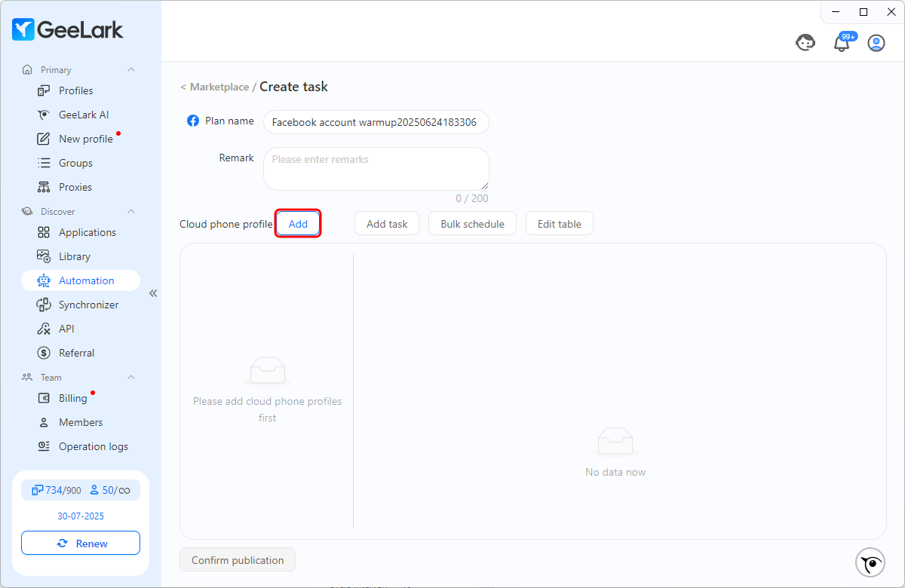The image size is (905, 588).
Task: Click the API tools icon
Action: coord(44,329)
